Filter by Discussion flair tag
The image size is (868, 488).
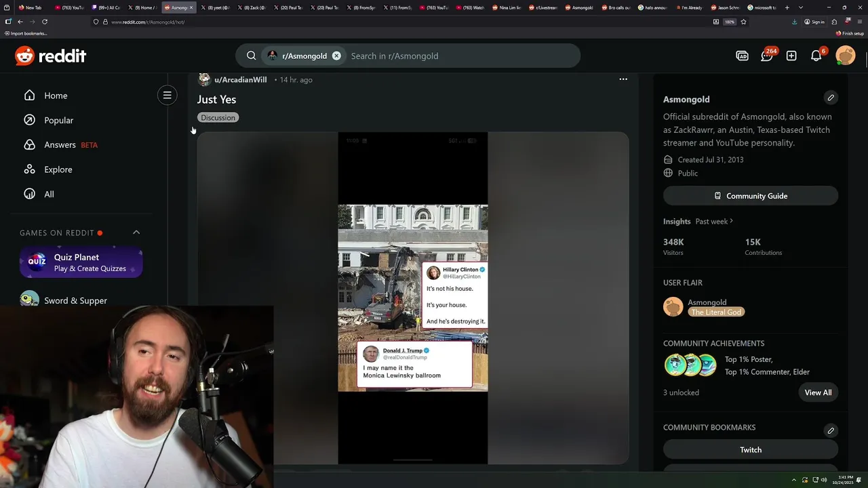(218, 118)
